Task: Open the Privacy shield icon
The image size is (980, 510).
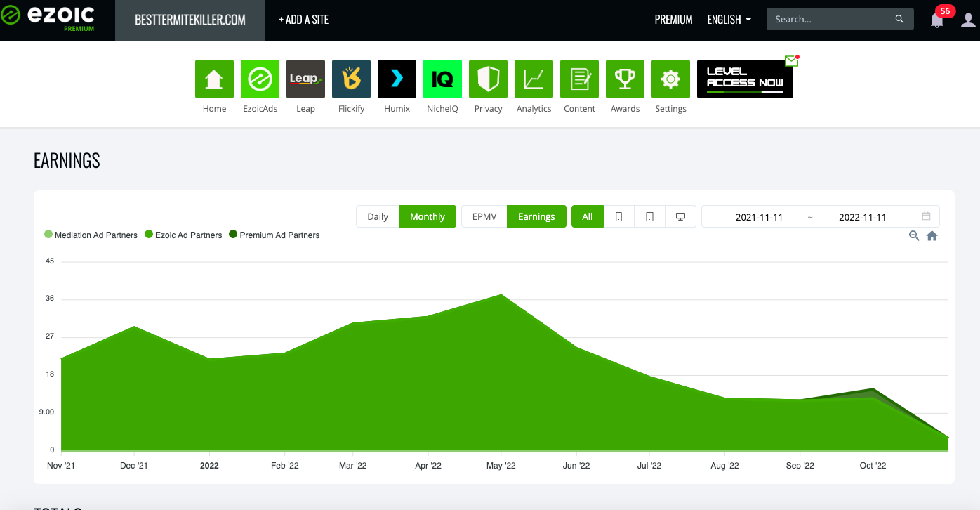Action: [488, 79]
